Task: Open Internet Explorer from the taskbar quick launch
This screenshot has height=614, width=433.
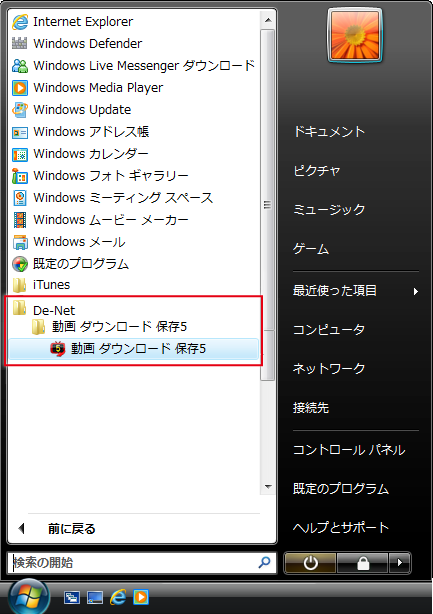Action: pos(118,598)
